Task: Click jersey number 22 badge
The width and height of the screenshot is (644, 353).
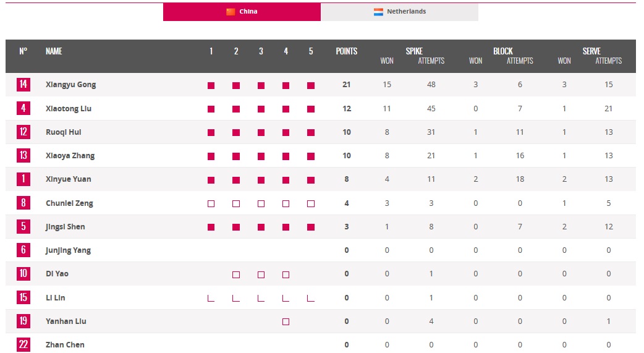Action: [x=23, y=344]
